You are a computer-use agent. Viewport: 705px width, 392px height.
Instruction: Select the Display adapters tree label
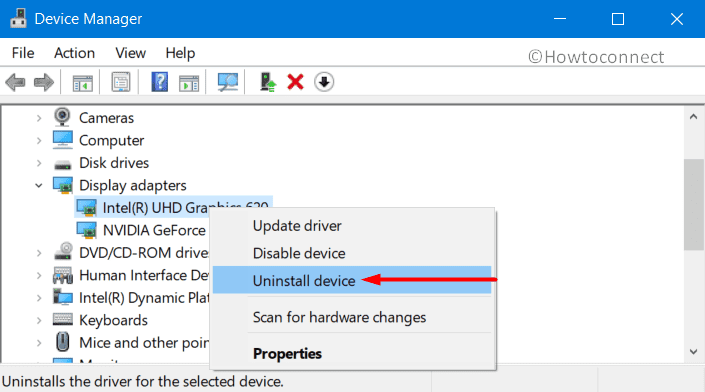point(133,186)
